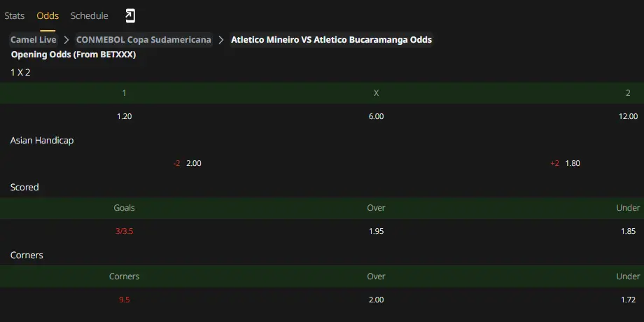Select goals Under odds 1.85
The width and height of the screenshot is (644, 322).
[x=629, y=231]
